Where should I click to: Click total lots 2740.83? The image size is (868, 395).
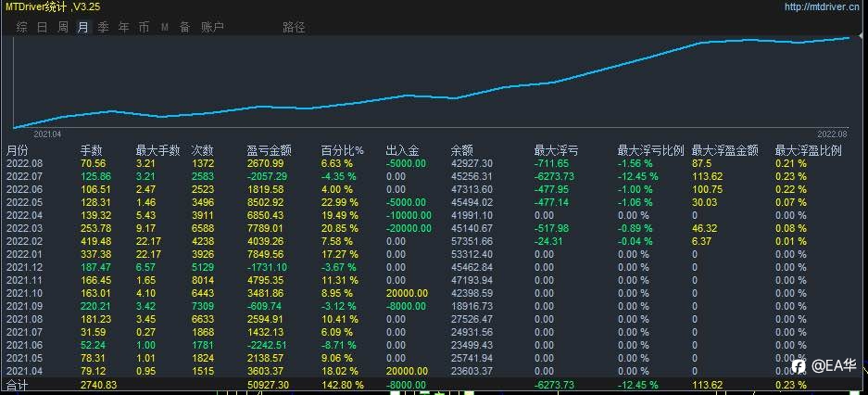pos(98,385)
